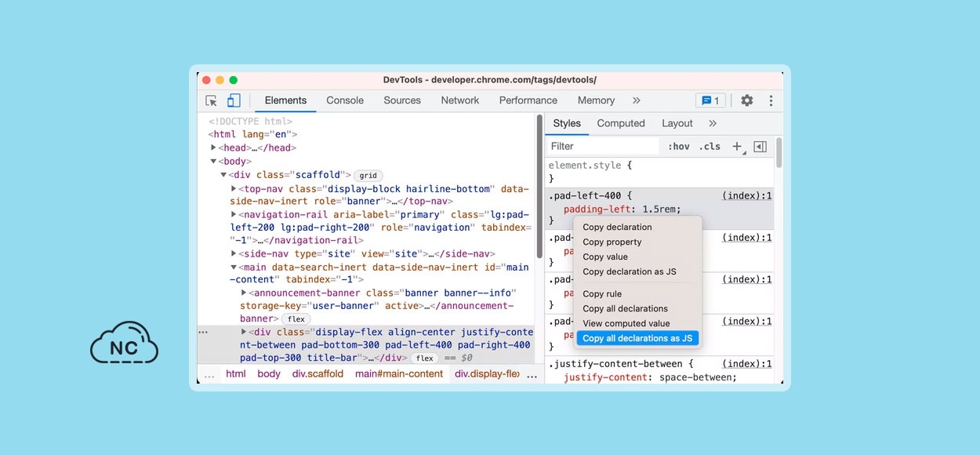Go to the Performance tab
The height and width of the screenshot is (455, 980).
(528, 100)
